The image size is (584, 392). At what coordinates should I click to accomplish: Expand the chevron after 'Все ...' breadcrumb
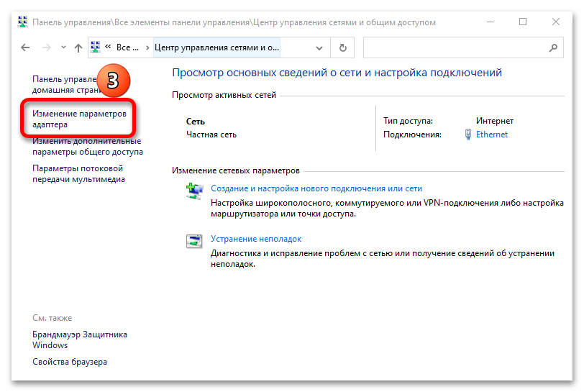(x=147, y=47)
